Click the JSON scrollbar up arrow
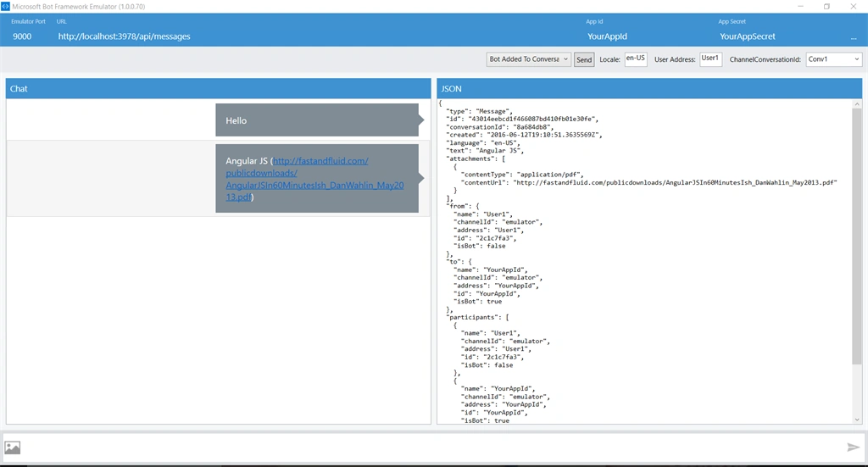Screen dimensions: 868x467 (x=857, y=104)
